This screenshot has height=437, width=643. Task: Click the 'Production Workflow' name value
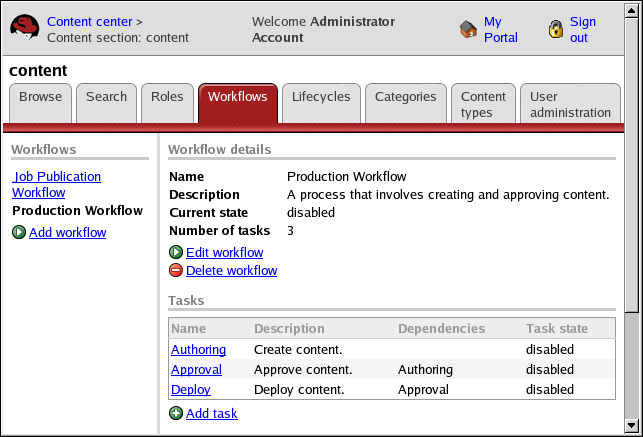click(347, 176)
